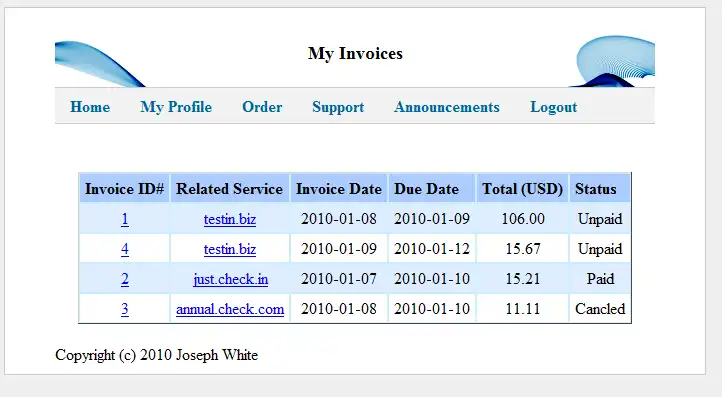Click the My Invoices page heading
Viewport: 722px width, 397px height.
point(355,53)
